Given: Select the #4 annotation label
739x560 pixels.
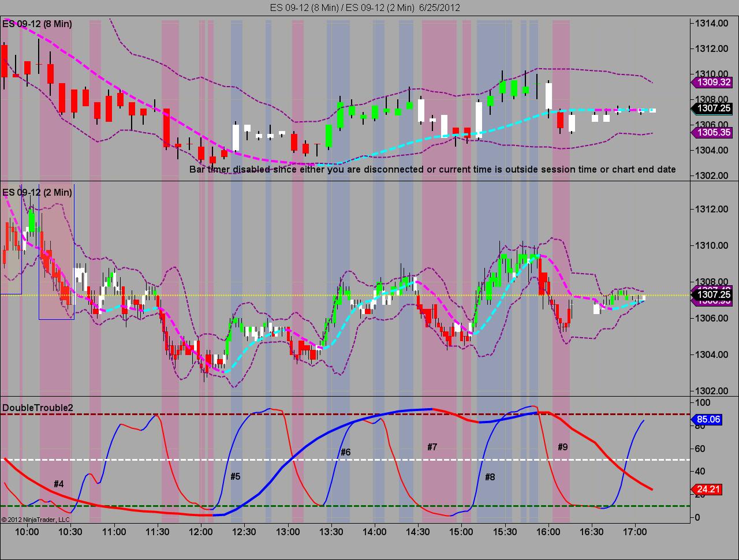Looking at the screenshot, I should (x=58, y=484).
